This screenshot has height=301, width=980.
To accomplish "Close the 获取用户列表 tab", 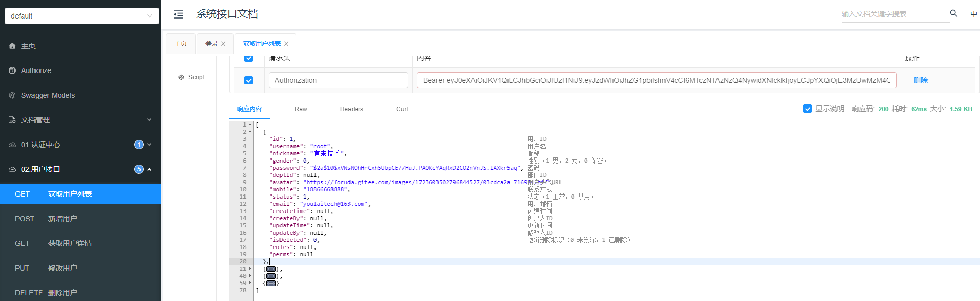I will point(286,44).
